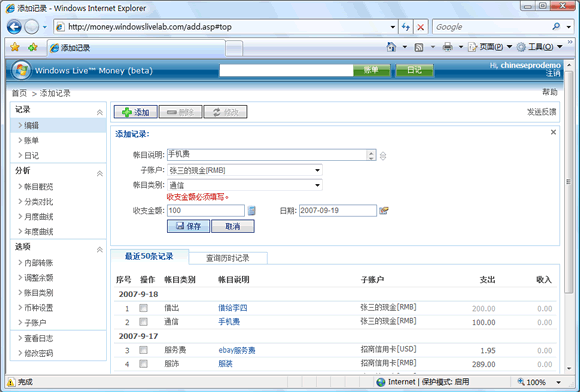
Task: Open Favorites Center star icon
Action: click(x=15, y=47)
